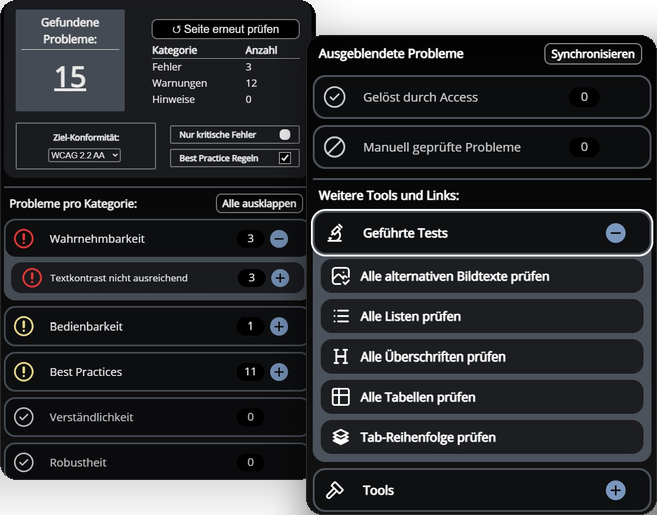
Task: Click the yellow warning icon beside Bedienbarkeit
Action: click(x=24, y=326)
